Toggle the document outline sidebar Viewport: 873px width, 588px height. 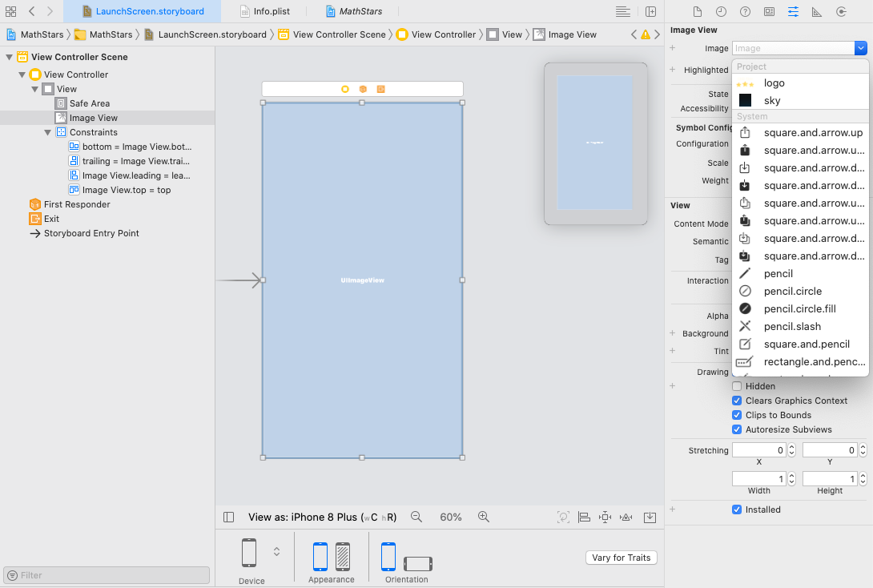pyautogui.click(x=228, y=518)
